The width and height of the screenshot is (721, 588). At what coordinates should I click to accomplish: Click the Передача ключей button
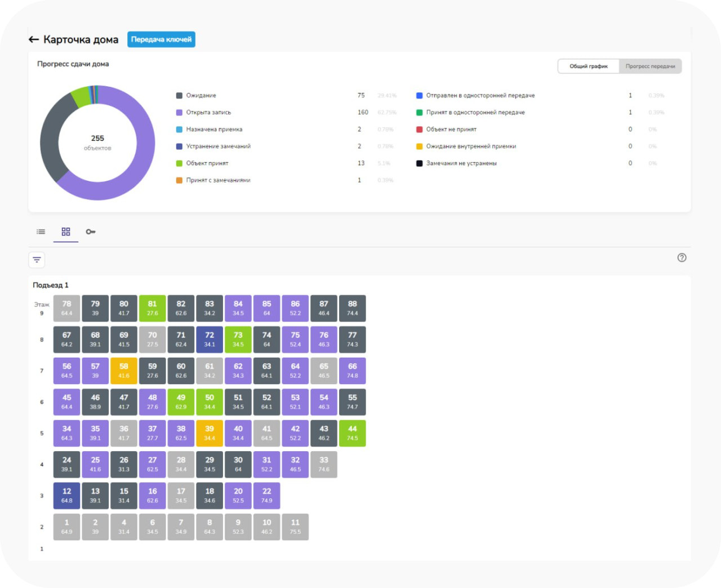click(161, 39)
